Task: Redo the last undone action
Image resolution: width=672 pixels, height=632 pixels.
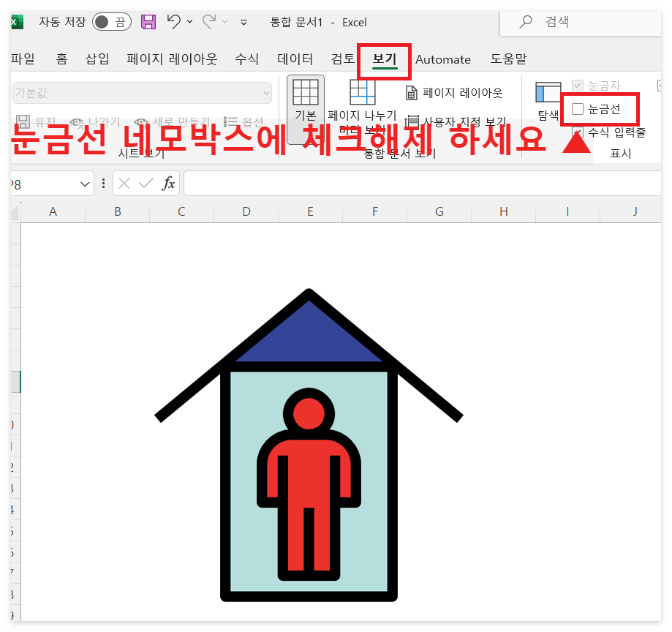Action: pyautogui.click(x=209, y=21)
